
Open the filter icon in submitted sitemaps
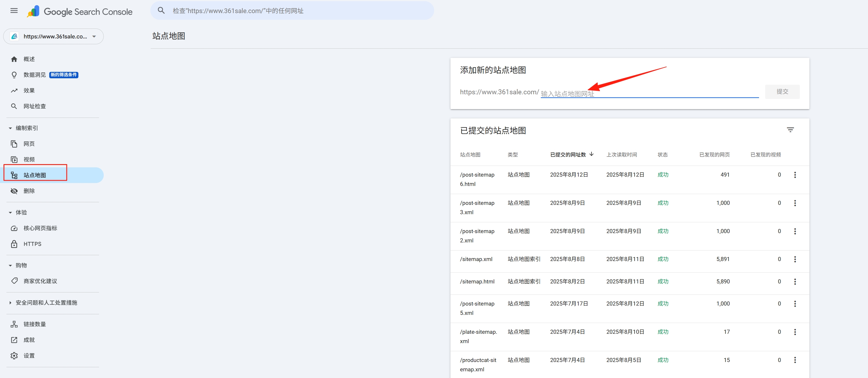[x=790, y=130]
